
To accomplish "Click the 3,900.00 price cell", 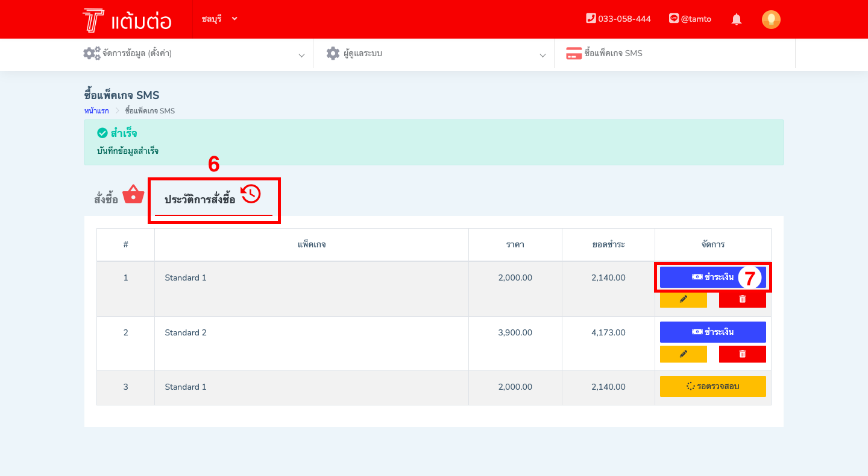I will click(515, 344).
